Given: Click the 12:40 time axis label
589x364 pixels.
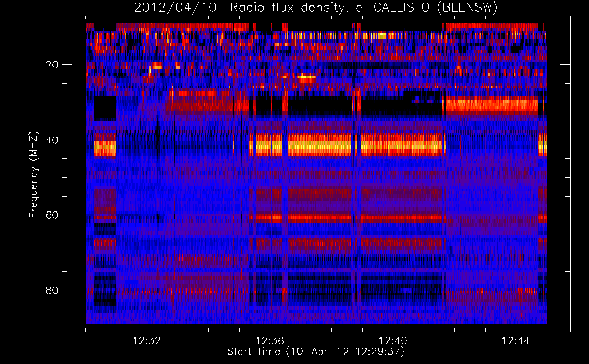Looking at the screenshot, I should pyautogui.click(x=393, y=341).
